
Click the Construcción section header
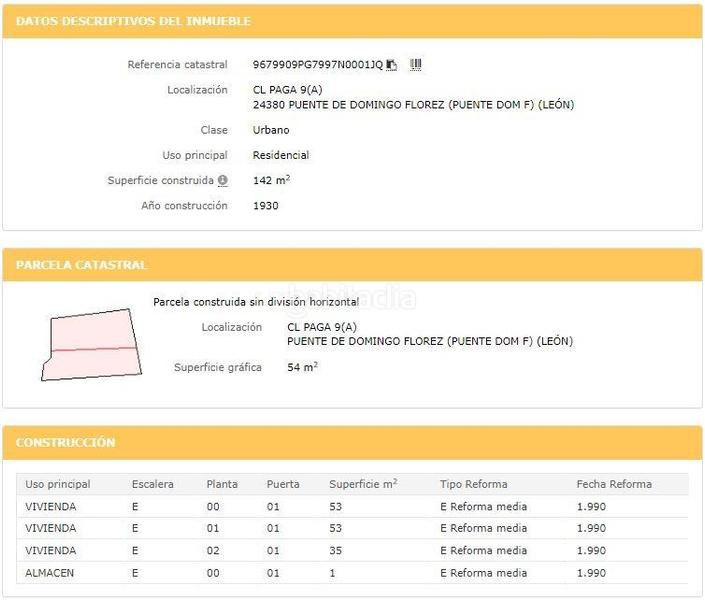pyautogui.click(x=66, y=442)
